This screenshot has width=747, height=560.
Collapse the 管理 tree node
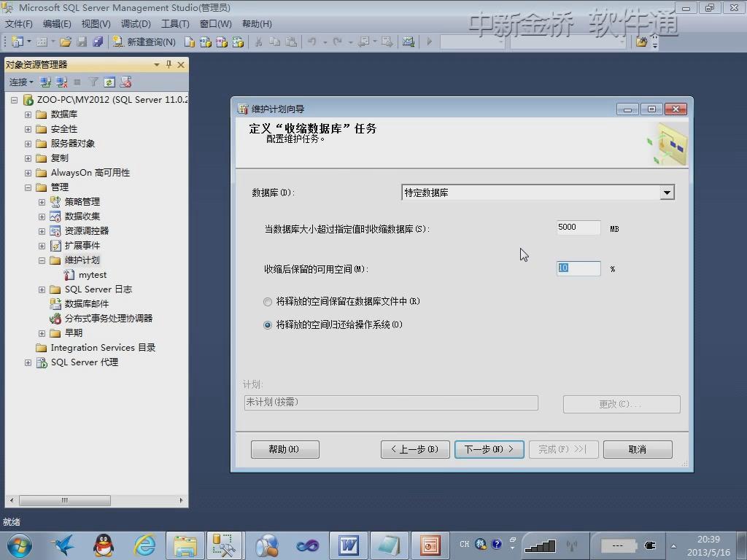(28, 187)
